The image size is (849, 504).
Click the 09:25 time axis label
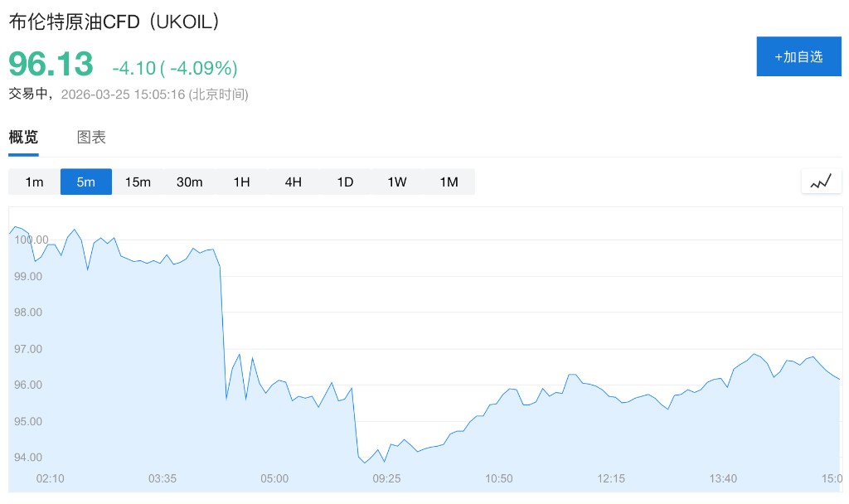pyautogui.click(x=387, y=478)
